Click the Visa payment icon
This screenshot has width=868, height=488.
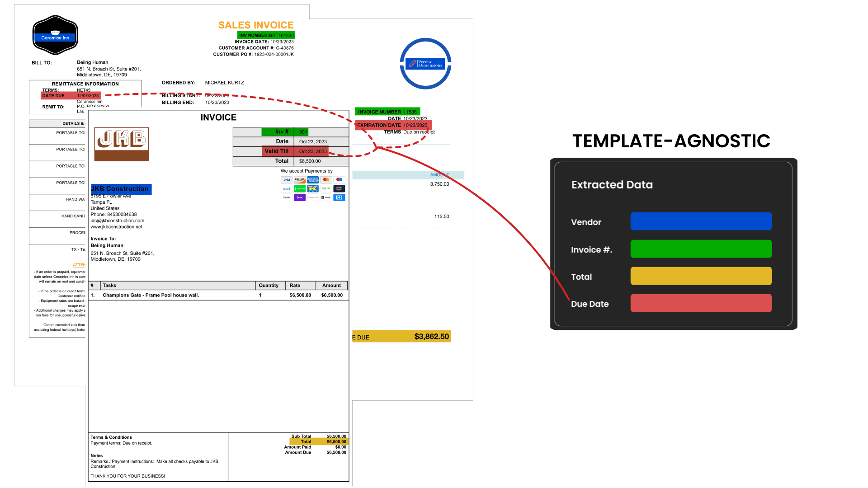coord(287,180)
